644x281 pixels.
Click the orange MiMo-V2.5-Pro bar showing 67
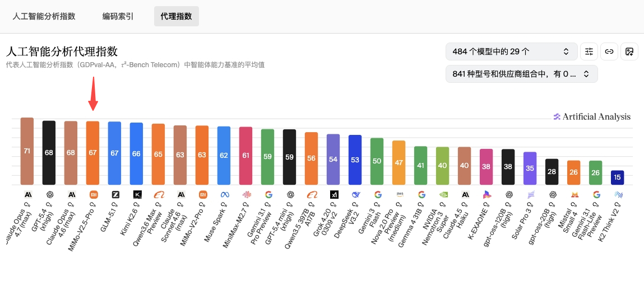(93, 152)
